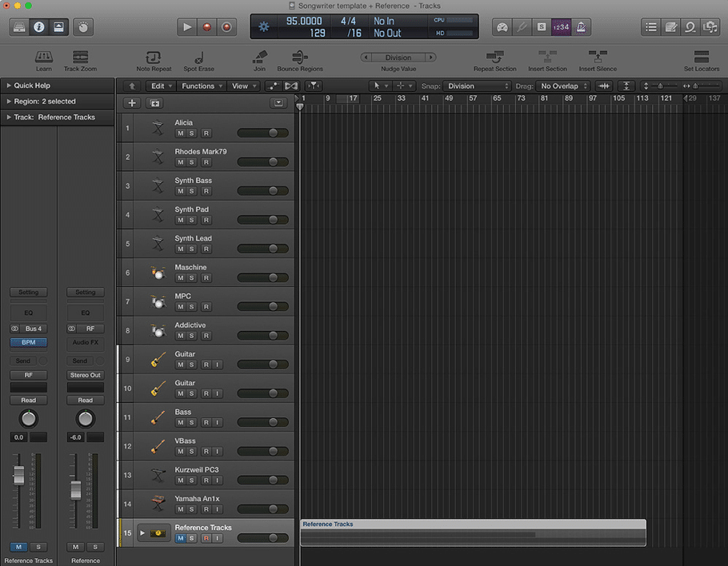Solo the Rhodes Mark79 track
The image size is (728, 566).
[191, 162]
